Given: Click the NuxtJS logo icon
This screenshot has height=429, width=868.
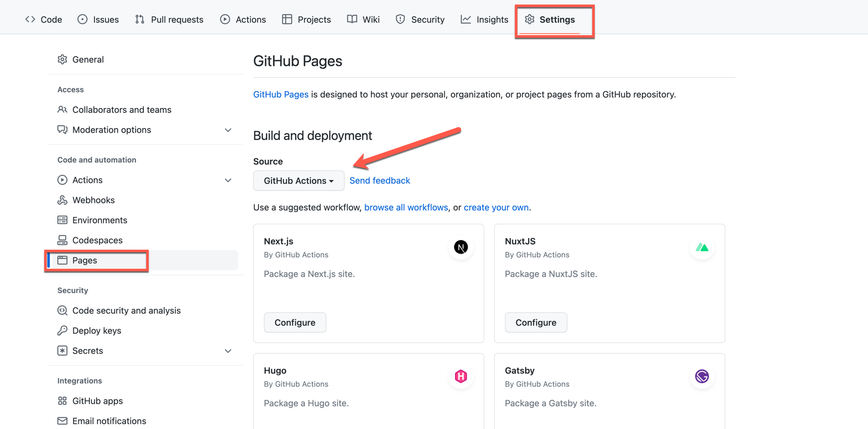Looking at the screenshot, I should click(x=702, y=247).
